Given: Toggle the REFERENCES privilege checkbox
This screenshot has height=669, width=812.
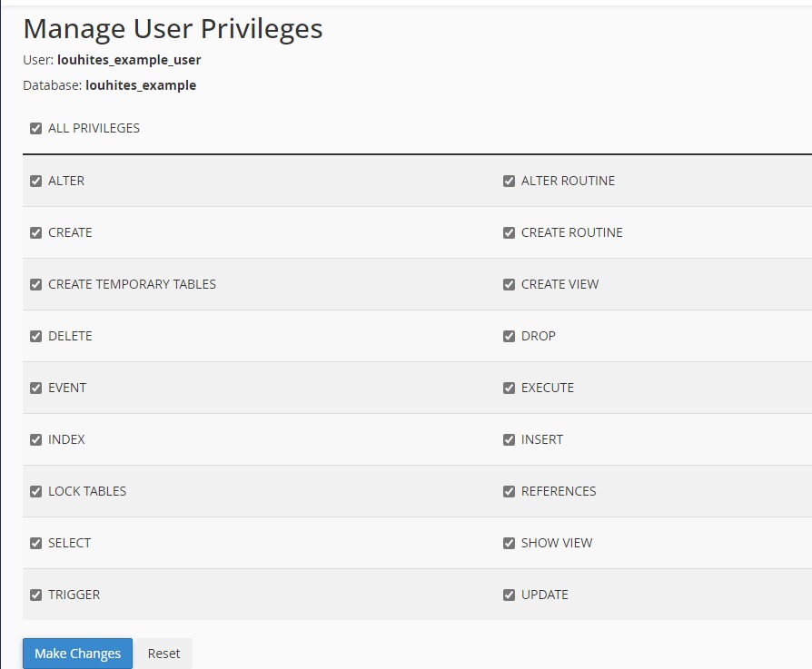Looking at the screenshot, I should click(x=510, y=492).
